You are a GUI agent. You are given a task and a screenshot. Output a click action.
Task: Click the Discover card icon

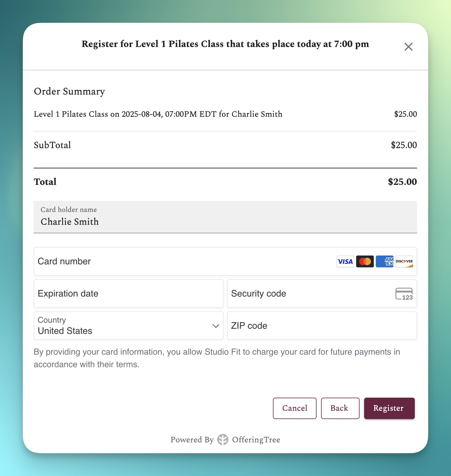click(404, 262)
